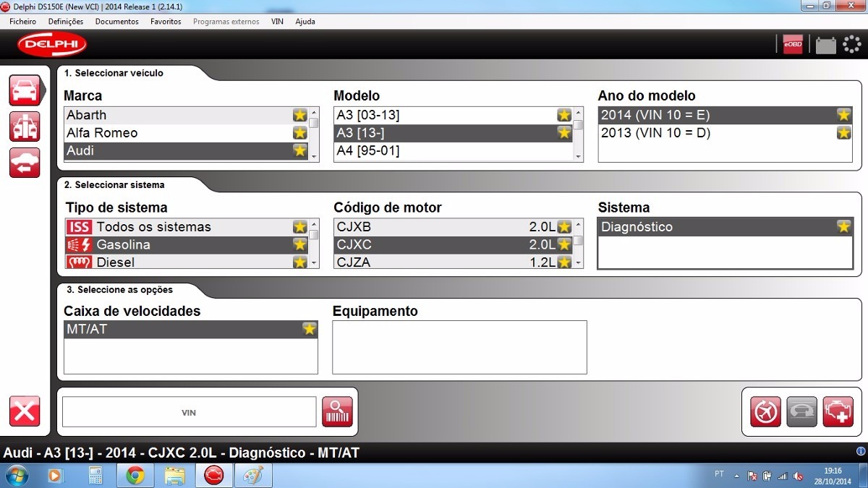The image size is (868, 488).
Task: Toggle favorite star for Todos os sistemas
Action: click(300, 227)
